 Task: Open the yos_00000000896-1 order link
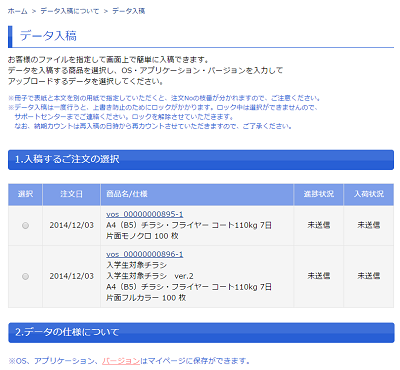point(145,254)
